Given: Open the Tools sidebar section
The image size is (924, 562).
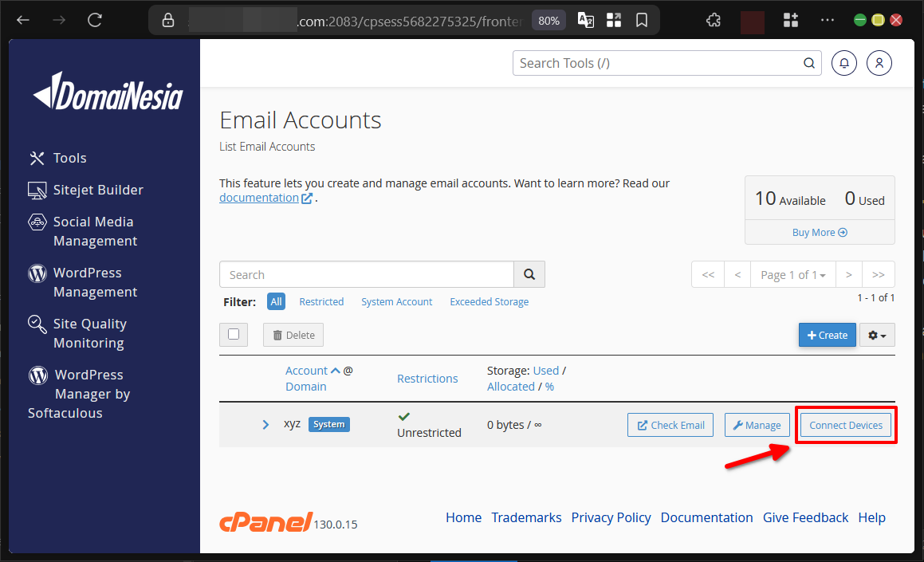Looking at the screenshot, I should pyautogui.click(x=68, y=158).
